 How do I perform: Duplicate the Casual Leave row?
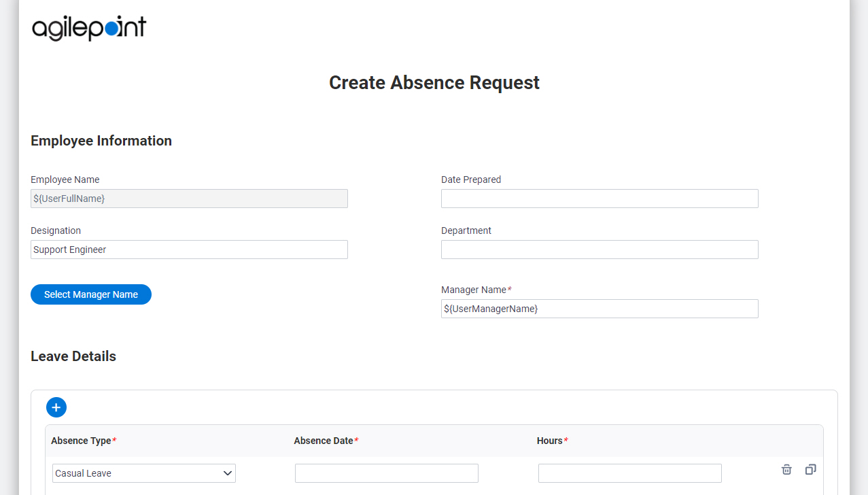[810, 469]
